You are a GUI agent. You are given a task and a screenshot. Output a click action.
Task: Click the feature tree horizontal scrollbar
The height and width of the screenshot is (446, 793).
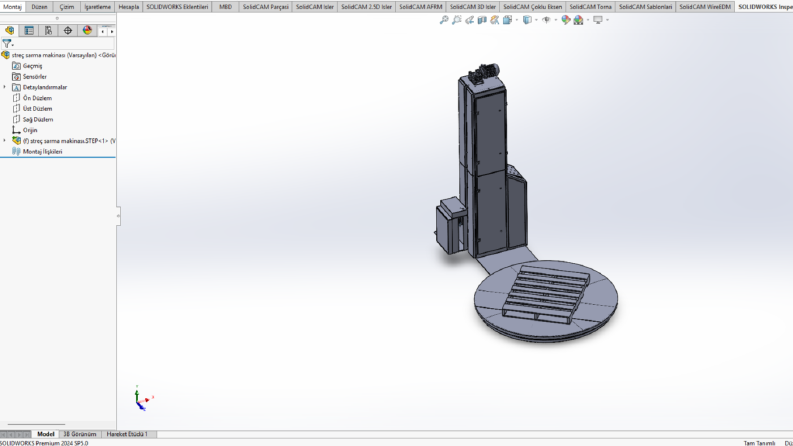[36, 424]
